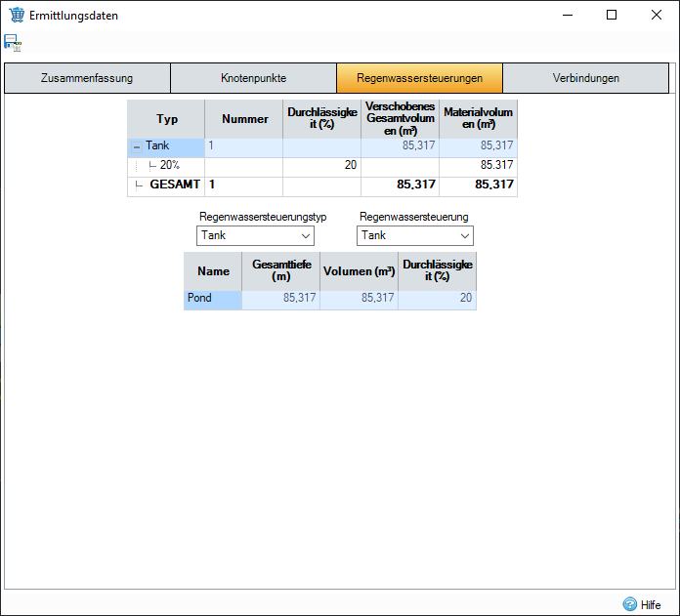Click the lower table's Durchlässigkeit (%) header
This screenshot has height=616, width=680.
click(x=437, y=271)
